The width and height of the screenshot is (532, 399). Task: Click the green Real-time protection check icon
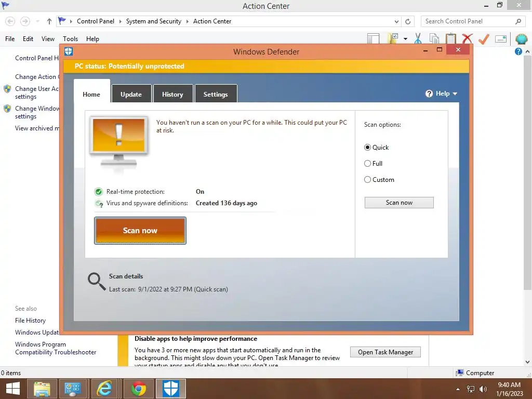coord(99,192)
